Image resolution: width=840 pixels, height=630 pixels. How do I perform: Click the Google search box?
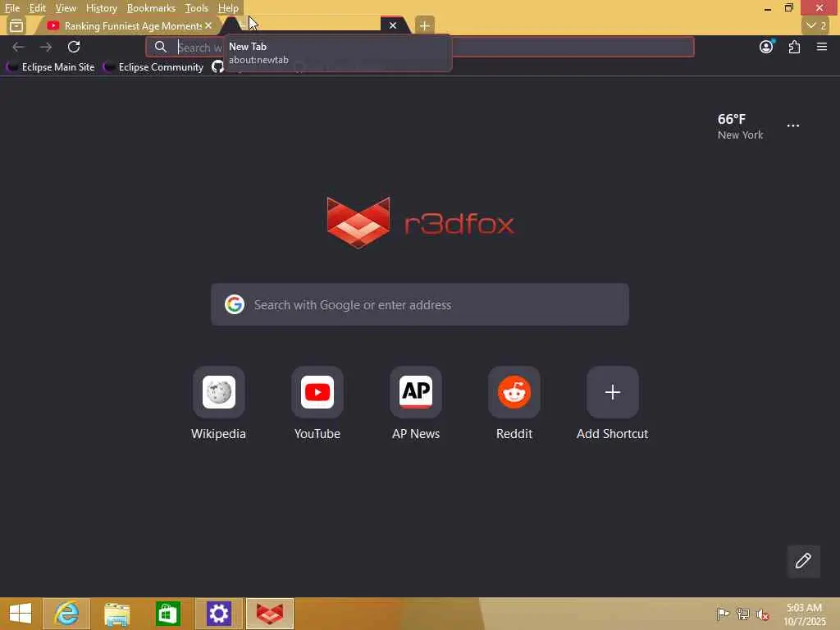pyautogui.click(x=419, y=304)
